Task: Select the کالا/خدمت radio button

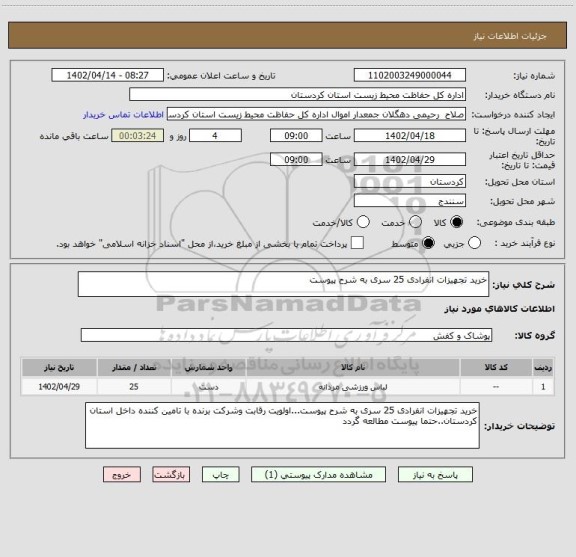Action: 363,222
